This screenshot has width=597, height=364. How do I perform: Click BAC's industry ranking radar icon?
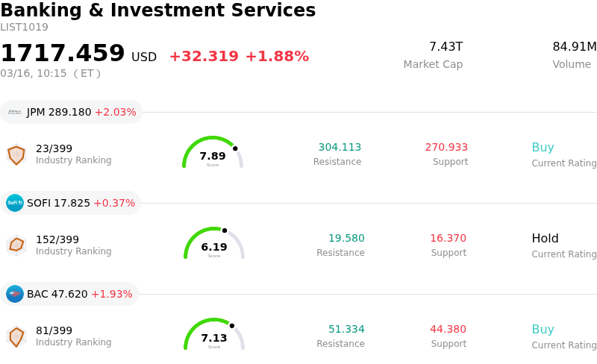pos(16,336)
